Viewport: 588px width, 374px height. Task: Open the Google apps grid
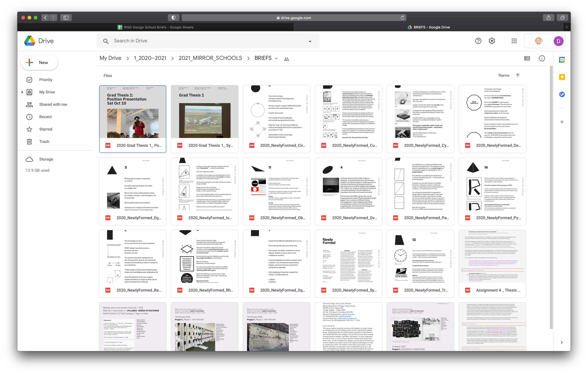click(514, 41)
